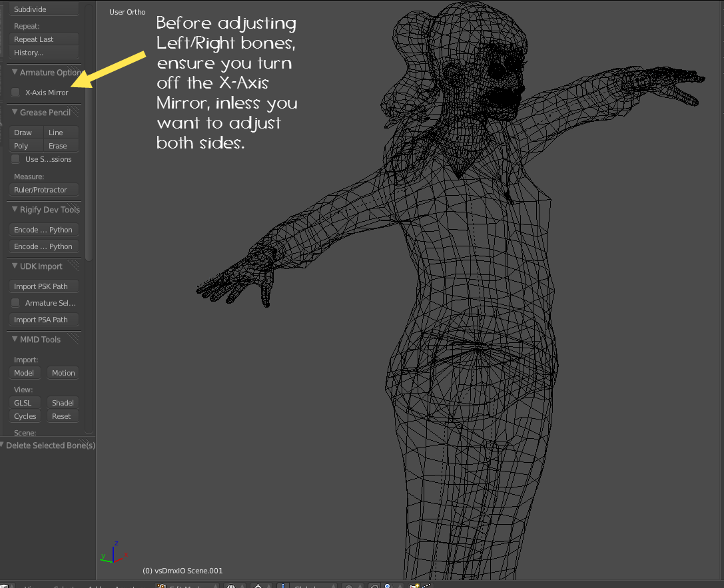Switch MMD view to GLSL
The image size is (724, 588).
(x=25, y=403)
